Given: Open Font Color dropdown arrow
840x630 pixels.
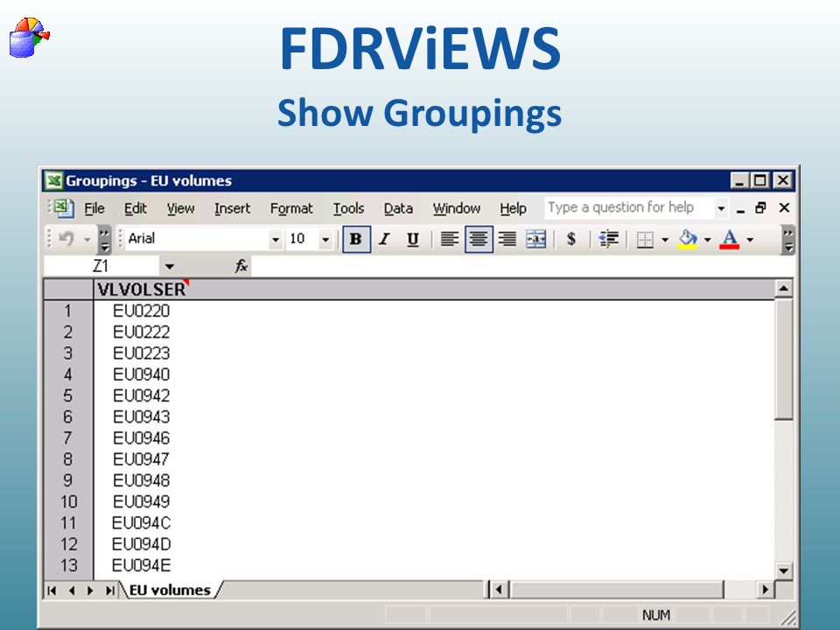Looking at the screenshot, I should (750, 240).
